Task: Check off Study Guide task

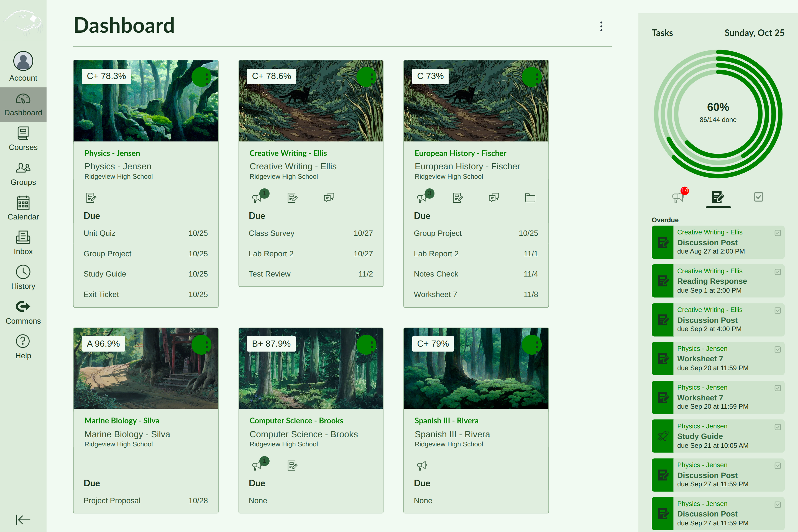Action: pos(778,427)
